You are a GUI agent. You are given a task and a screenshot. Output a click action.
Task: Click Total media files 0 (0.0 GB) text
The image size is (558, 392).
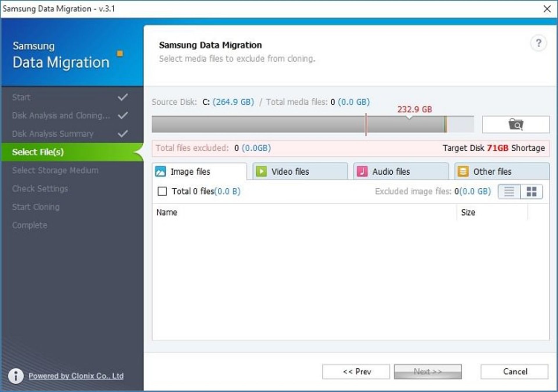[x=318, y=102]
